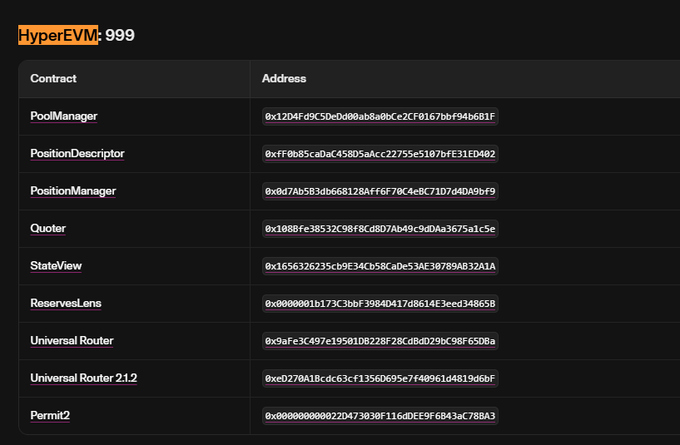Open the StateView contract link
This screenshot has height=445, width=680.
(x=56, y=266)
